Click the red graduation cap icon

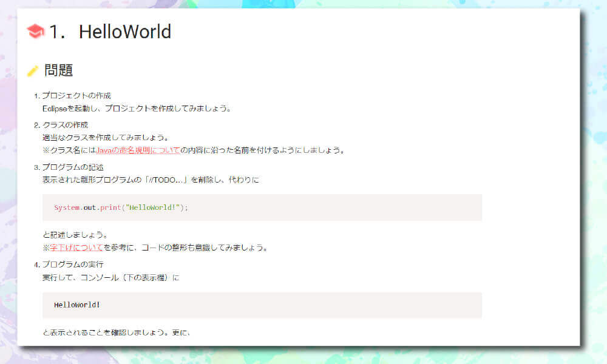pyautogui.click(x=35, y=32)
